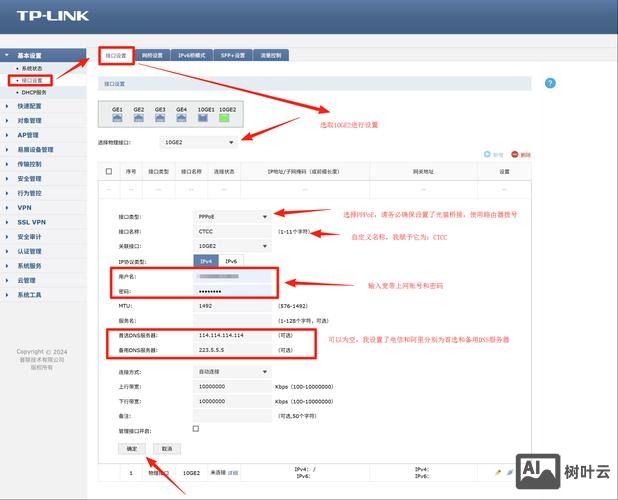Click the 取消 cancel button
The height and width of the screenshot is (500, 618).
coord(166,448)
